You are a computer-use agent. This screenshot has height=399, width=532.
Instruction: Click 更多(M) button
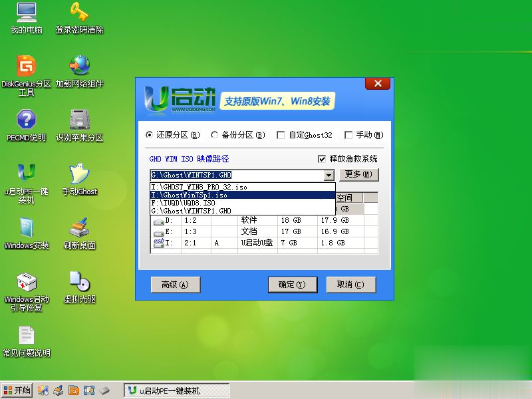tap(359, 175)
